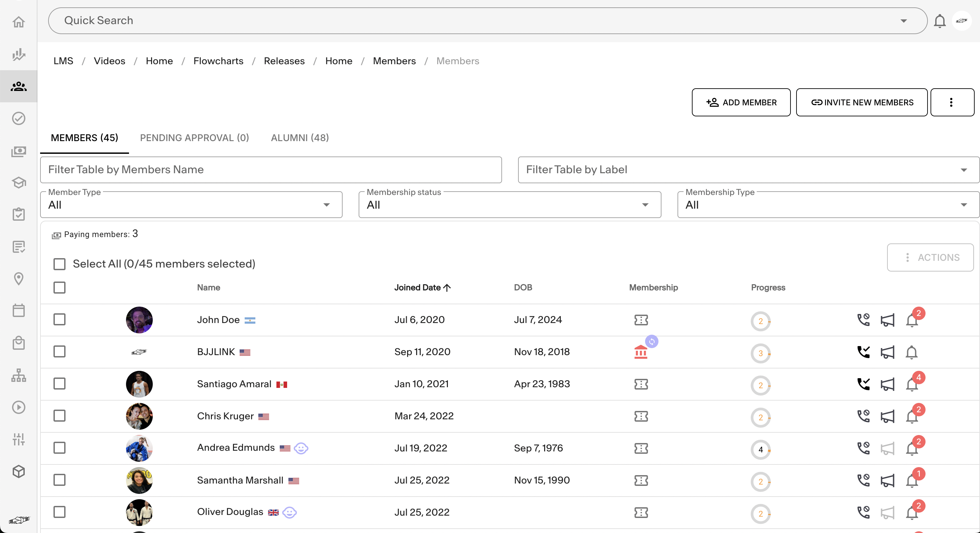
Task: Click phone call icon for John Doe
Action: click(x=863, y=320)
